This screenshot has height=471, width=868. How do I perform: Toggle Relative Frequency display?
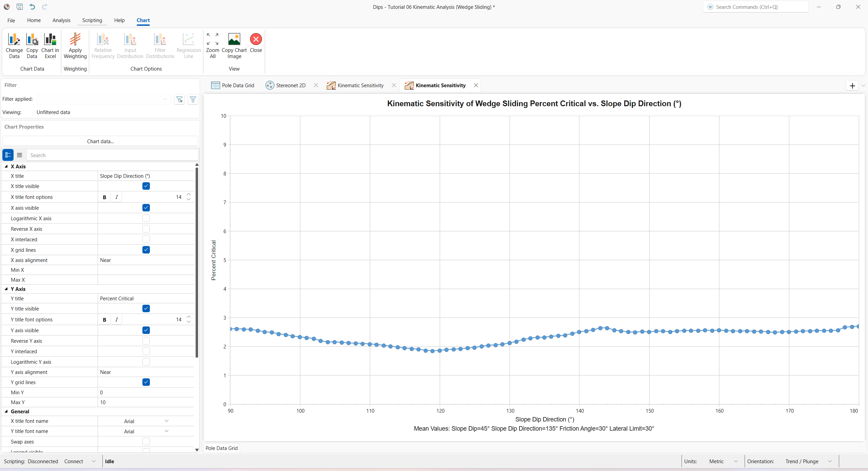[x=103, y=45]
